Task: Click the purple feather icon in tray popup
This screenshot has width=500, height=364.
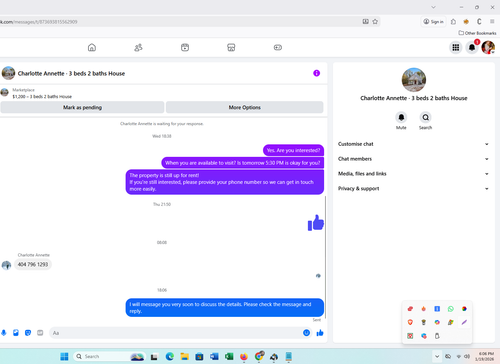Action: pyautogui.click(x=464, y=322)
